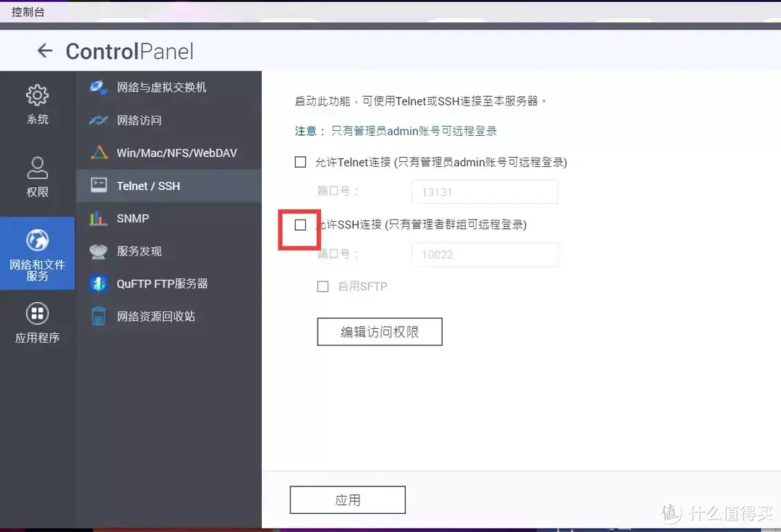Open Win/Mac/NFS/WebDAV settings via its triangle icon
The height and width of the screenshot is (532, 781).
(x=98, y=153)
